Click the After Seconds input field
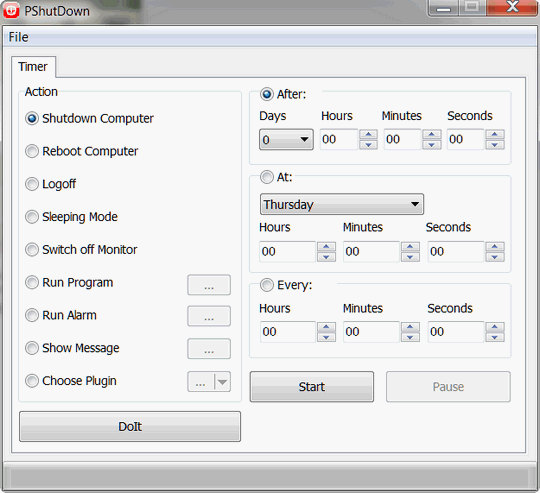The image size is (540, 493). [466, 139]
